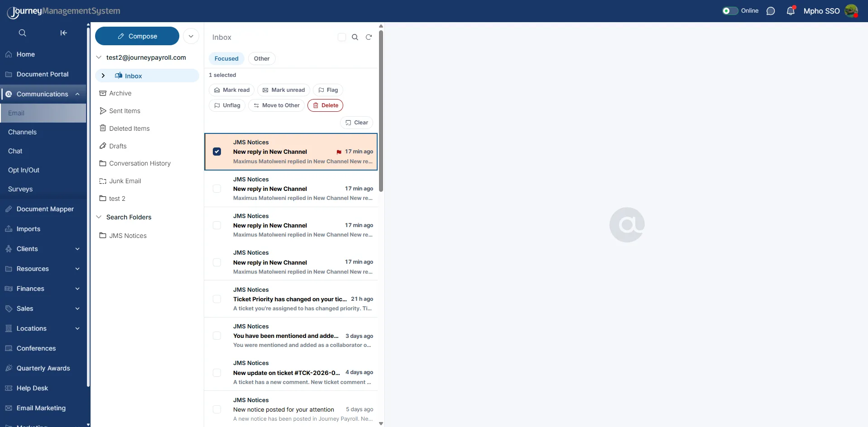
Task: Open the Junk Email folder
Action: tap(120, 181)
